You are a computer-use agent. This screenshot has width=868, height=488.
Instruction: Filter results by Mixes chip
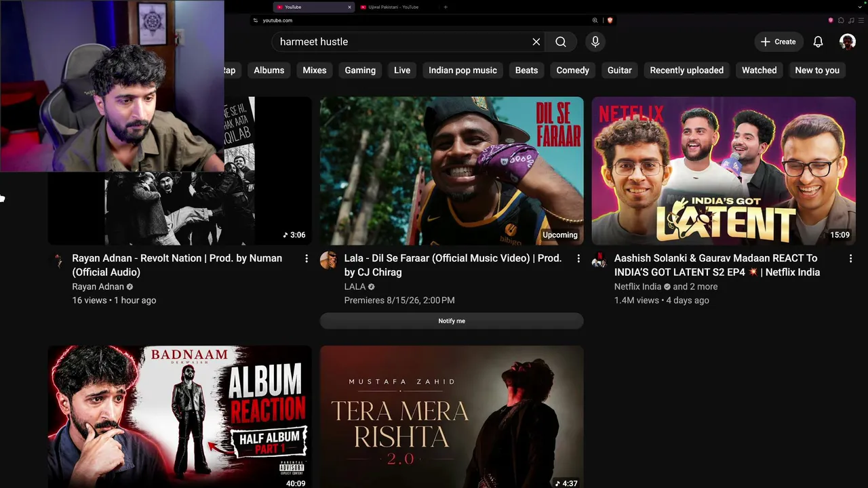click(x=315, y=70)
